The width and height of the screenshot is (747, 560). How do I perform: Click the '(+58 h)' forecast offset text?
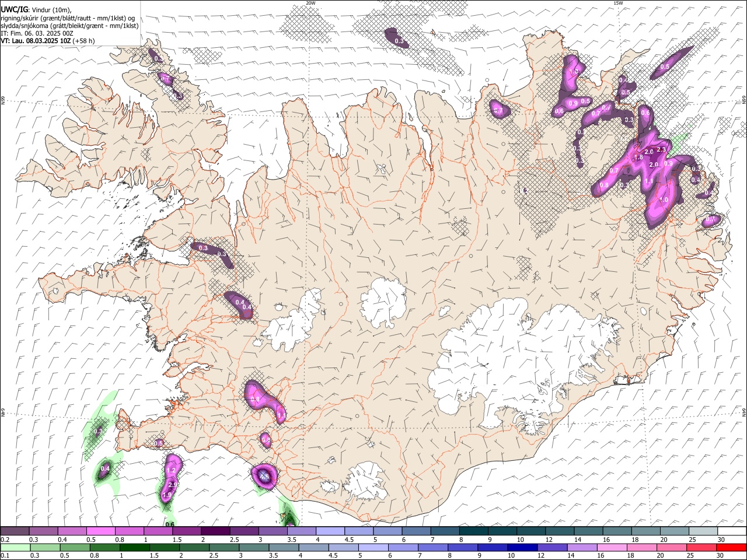(x=84, y=41)
